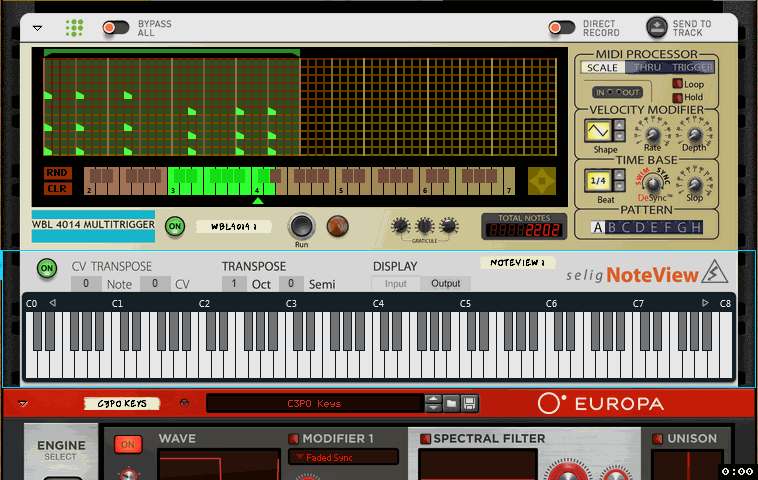
Task: Switch NoteView display to Output
Action: [x=445, y=284]
